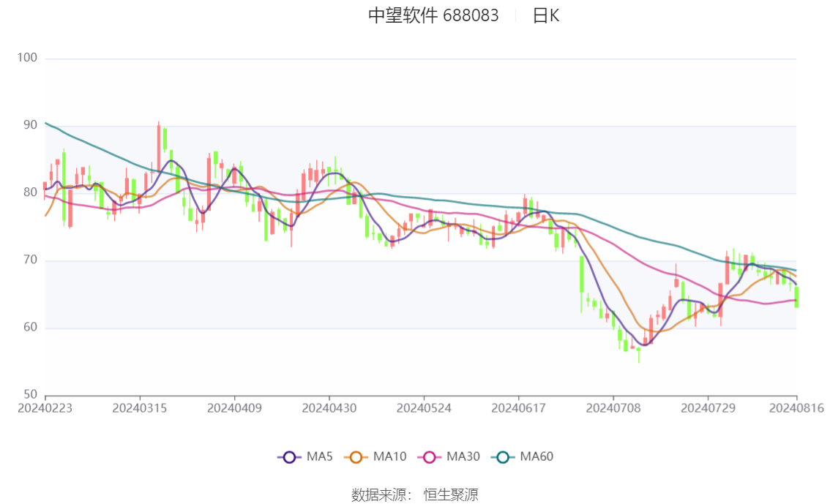Click the chart title 中望软件 688083
This screenshot has height=504, width=830.
pyautogui.click(x=433, y=15)
